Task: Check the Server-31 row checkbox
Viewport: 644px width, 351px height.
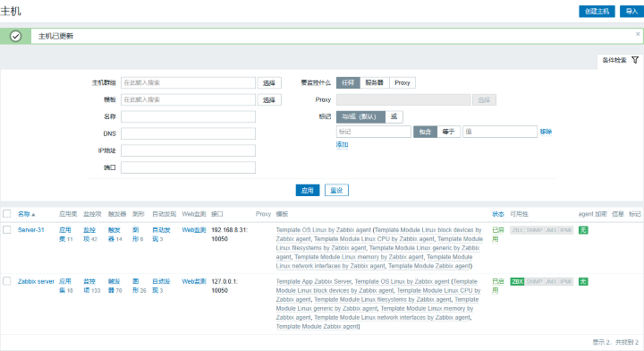Action: 7,230
